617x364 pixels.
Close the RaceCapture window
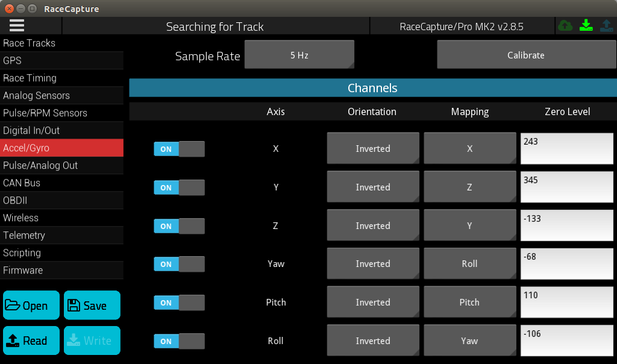pos(9,8)
